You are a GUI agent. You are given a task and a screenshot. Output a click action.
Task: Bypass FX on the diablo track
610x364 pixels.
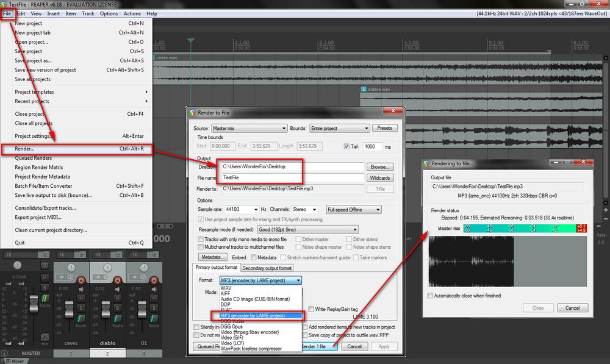click(118, 255)
